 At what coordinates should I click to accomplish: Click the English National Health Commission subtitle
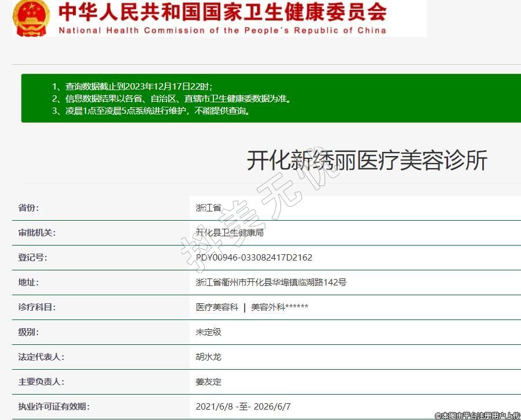pos(222,31)
